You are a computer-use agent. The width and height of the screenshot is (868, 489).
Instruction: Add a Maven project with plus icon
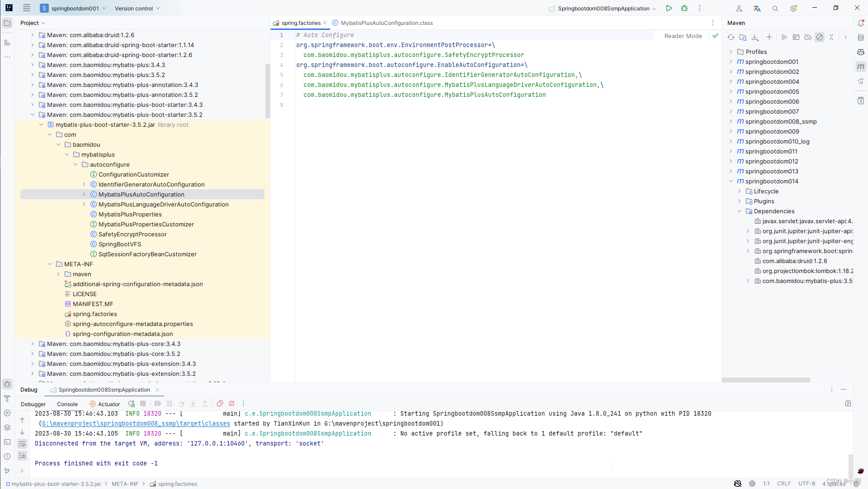(x=769, y=37)
